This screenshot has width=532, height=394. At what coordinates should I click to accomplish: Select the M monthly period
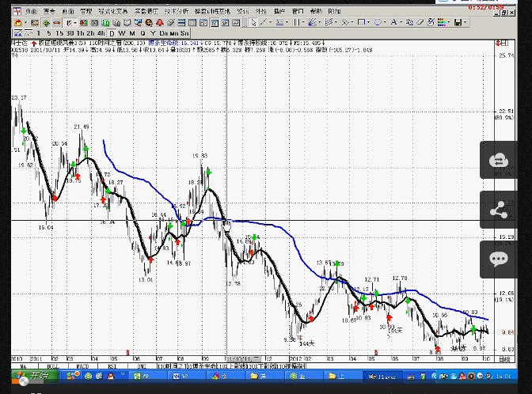click(x=132, y=33)
